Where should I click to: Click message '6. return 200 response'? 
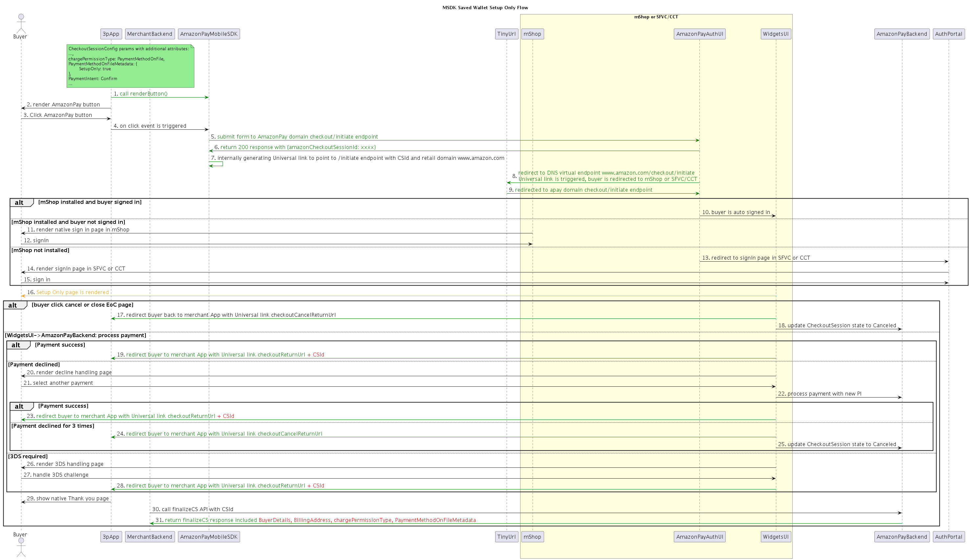tap(295, 147)
